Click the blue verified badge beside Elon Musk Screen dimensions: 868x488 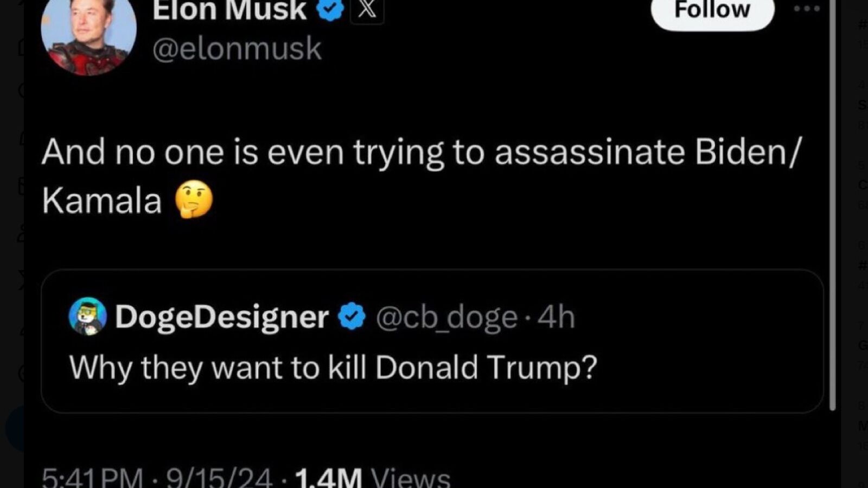point(330,10)
